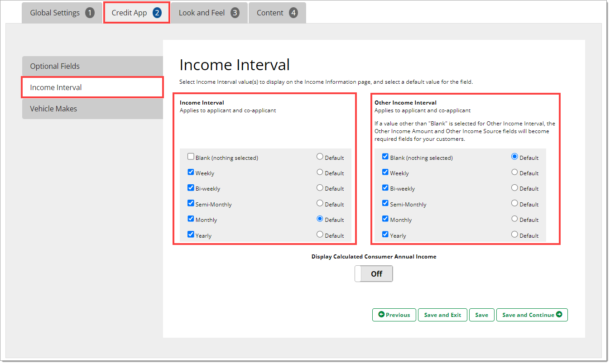Click Save and Continue button
This screenshot has width=610, height=364.
pos(532,315)
